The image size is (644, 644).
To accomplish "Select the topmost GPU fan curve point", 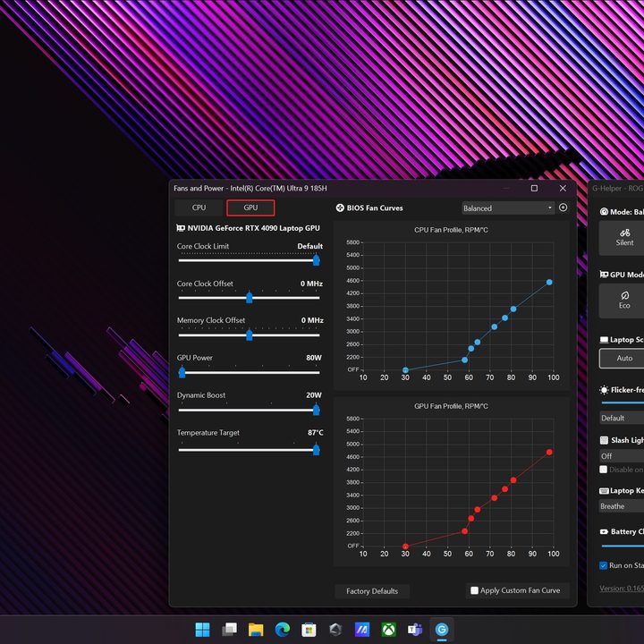I will (x=549, y=453).
